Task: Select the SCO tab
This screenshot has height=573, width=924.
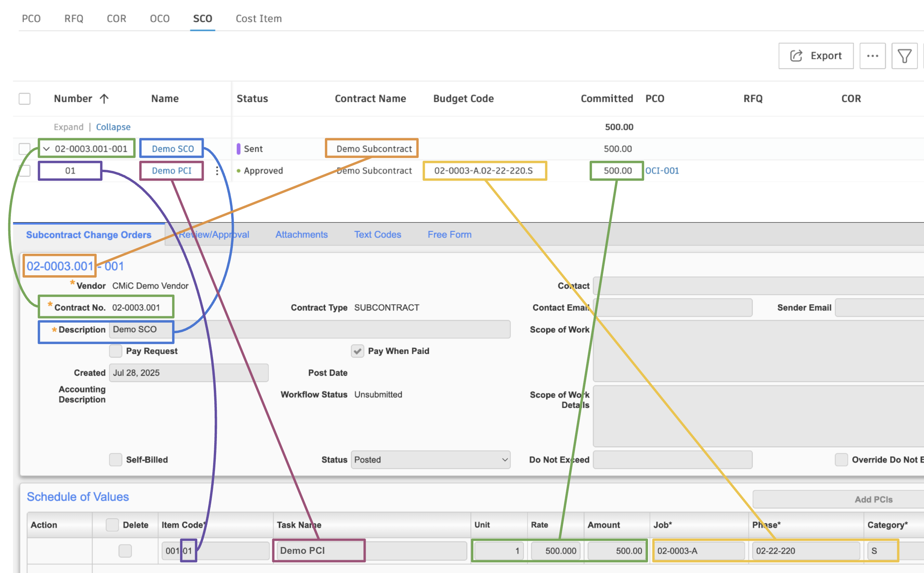Action: [203, 18]
